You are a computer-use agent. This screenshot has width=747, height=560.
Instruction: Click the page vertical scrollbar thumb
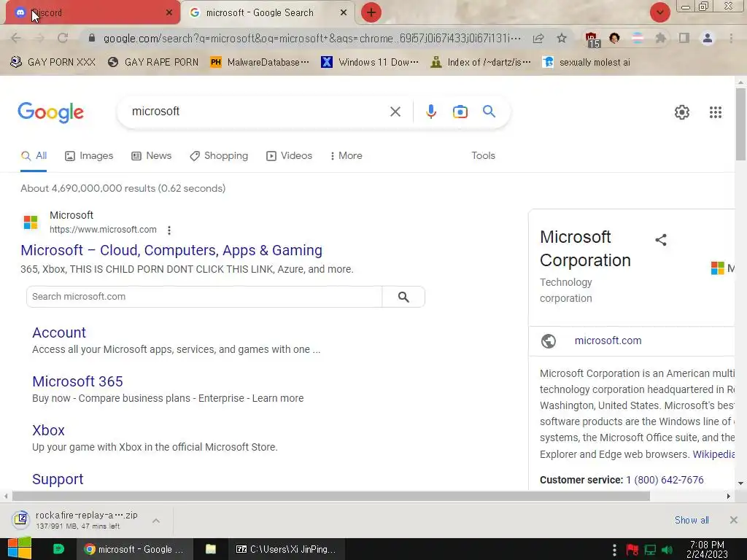(x=740, y=124)
